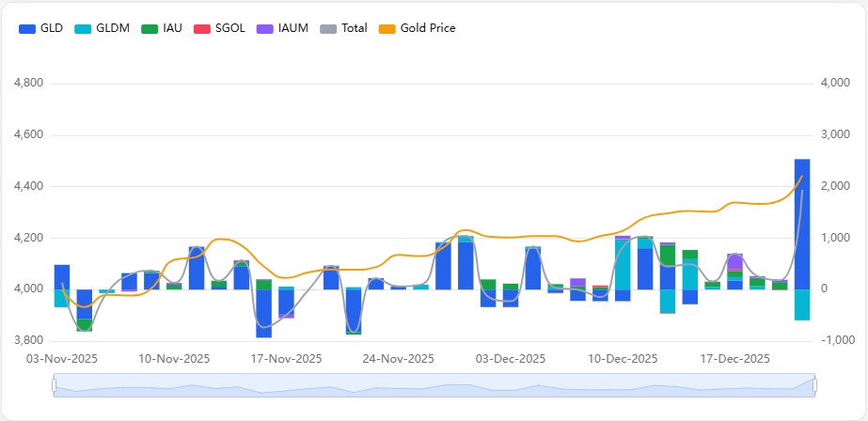Select the tall teal GLDM bar near 10-Dec-2025
This screenshot has height=421, width=868.
pyautogui.click(x=623, y=265)
